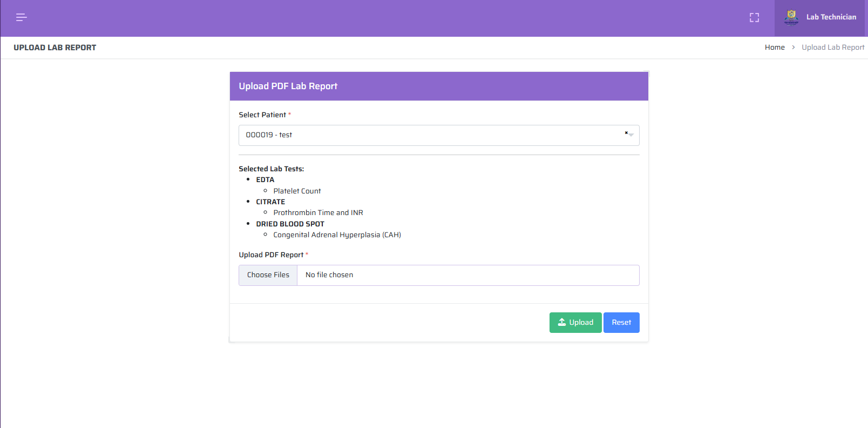This screenshot has width=868, height=428.
Task: Expand patient list using dropdown arrow
Action: [632, 136]
